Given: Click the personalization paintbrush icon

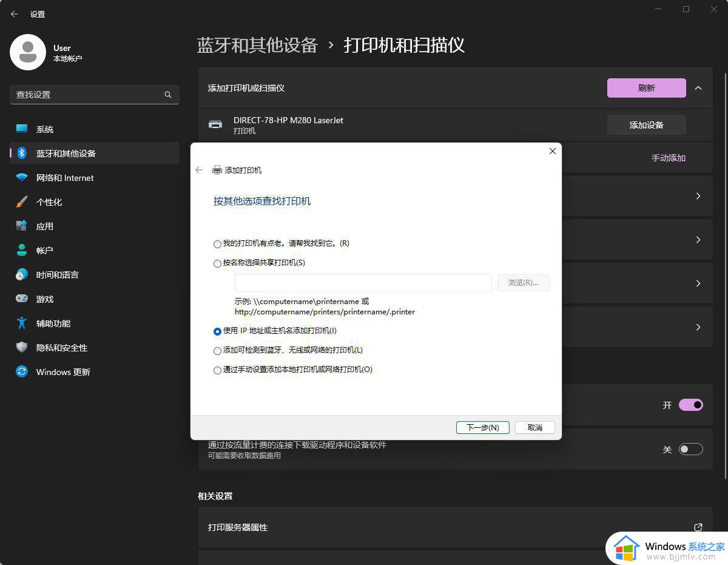Looking at the screenshot, I should 22,201.
